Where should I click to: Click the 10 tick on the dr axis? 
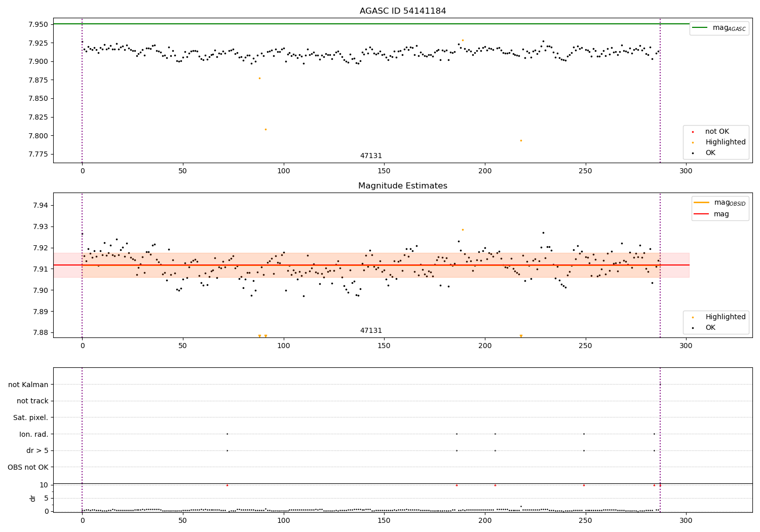[44, 485]
